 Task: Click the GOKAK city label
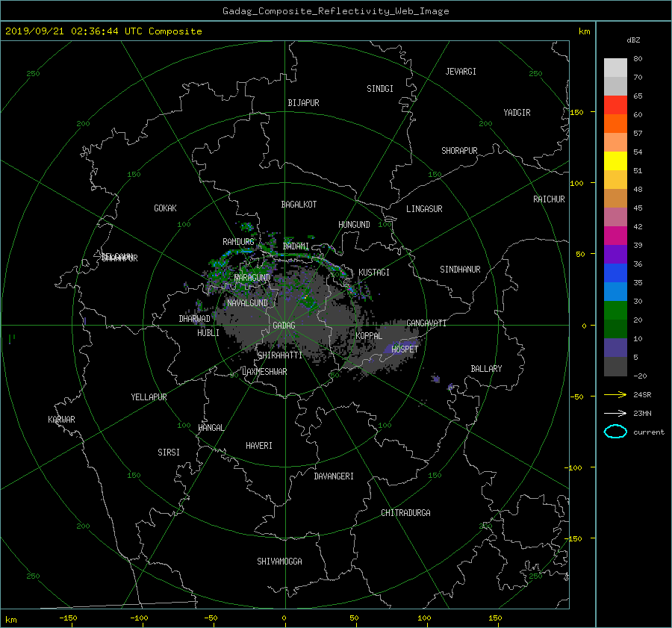point(165,208)
